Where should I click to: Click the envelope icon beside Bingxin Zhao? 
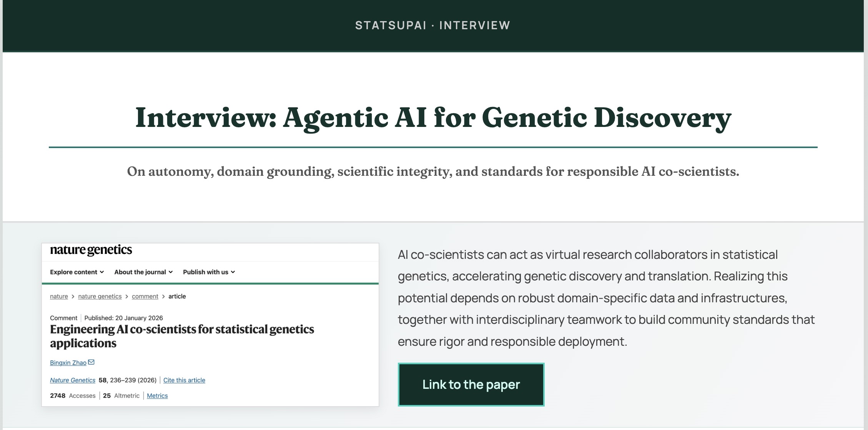(91, 362)
